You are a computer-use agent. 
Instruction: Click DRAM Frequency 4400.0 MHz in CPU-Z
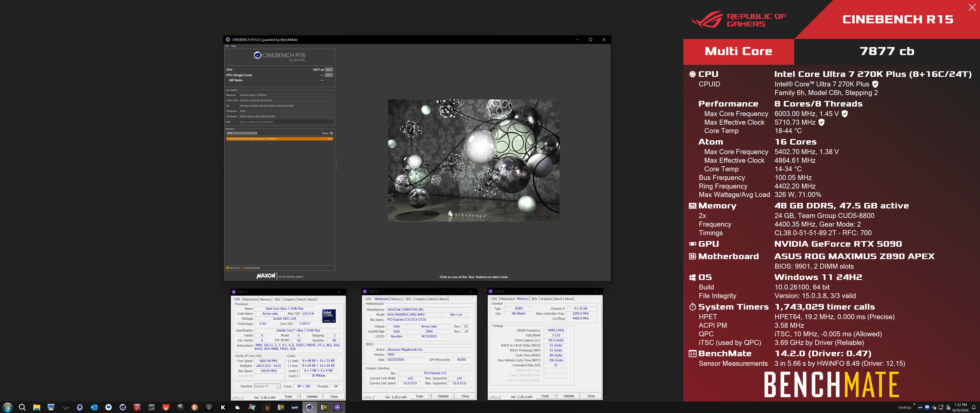click(556, 330)
